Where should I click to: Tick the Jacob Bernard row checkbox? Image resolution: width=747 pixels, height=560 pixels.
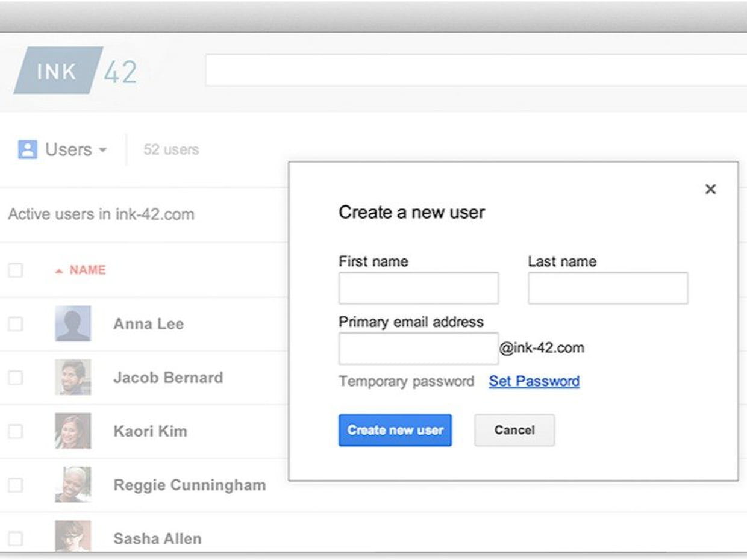pos(16,378)
